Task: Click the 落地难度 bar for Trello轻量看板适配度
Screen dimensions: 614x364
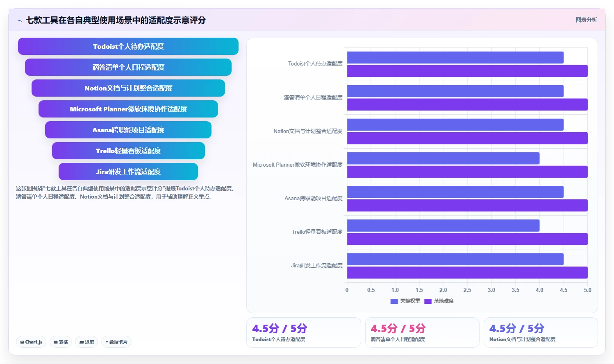Action: pos(467,239)
